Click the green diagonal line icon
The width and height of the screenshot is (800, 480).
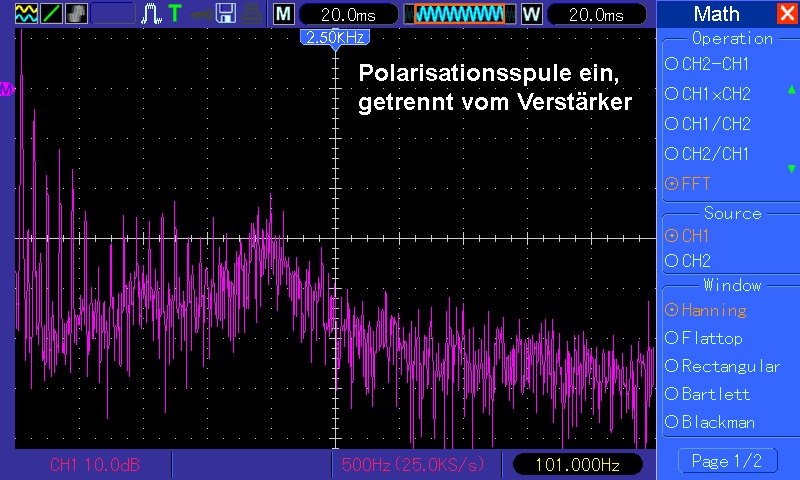point(52,14)
